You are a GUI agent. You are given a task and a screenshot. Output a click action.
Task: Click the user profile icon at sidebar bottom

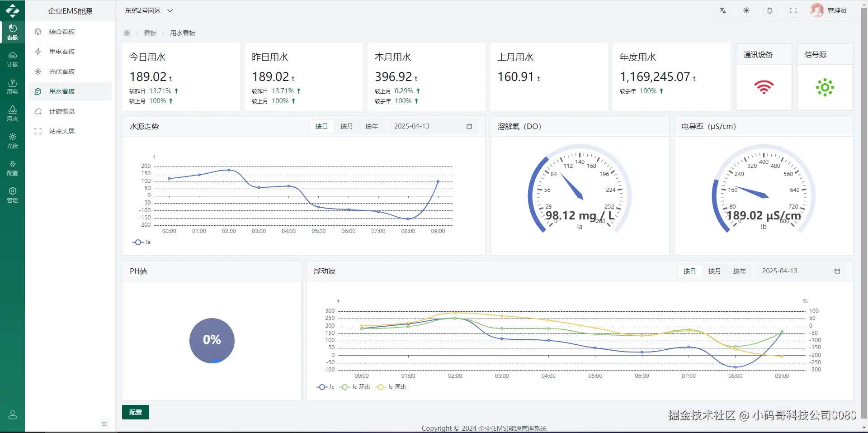point(13,415)
